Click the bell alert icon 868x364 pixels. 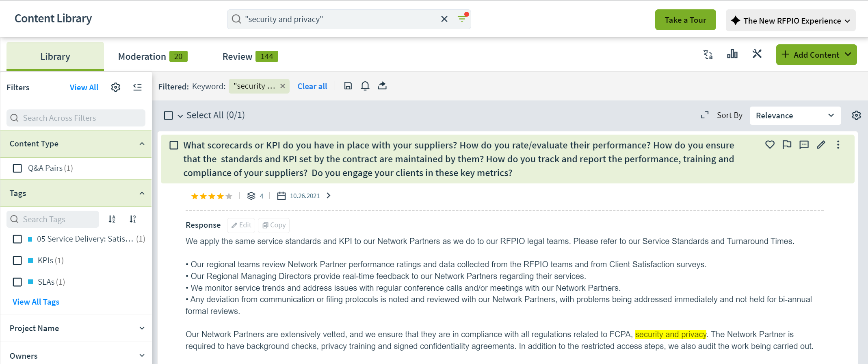click(x=365, y=86)
